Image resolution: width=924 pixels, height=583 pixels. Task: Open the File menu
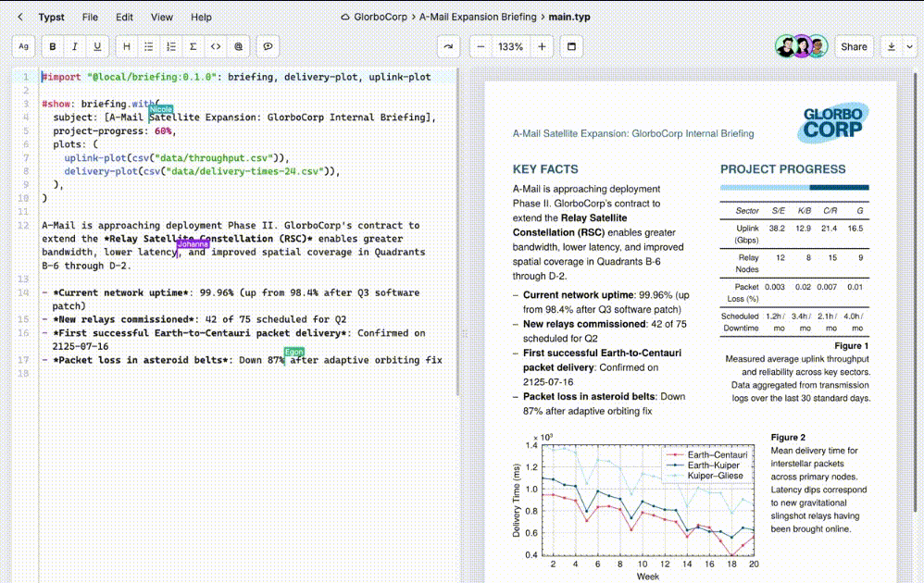coord(90,17)
